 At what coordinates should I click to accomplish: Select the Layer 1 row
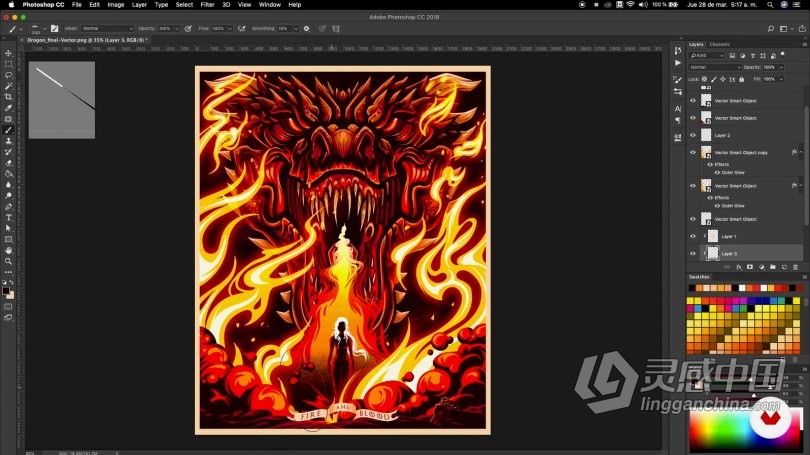click(x=745, y=236)
